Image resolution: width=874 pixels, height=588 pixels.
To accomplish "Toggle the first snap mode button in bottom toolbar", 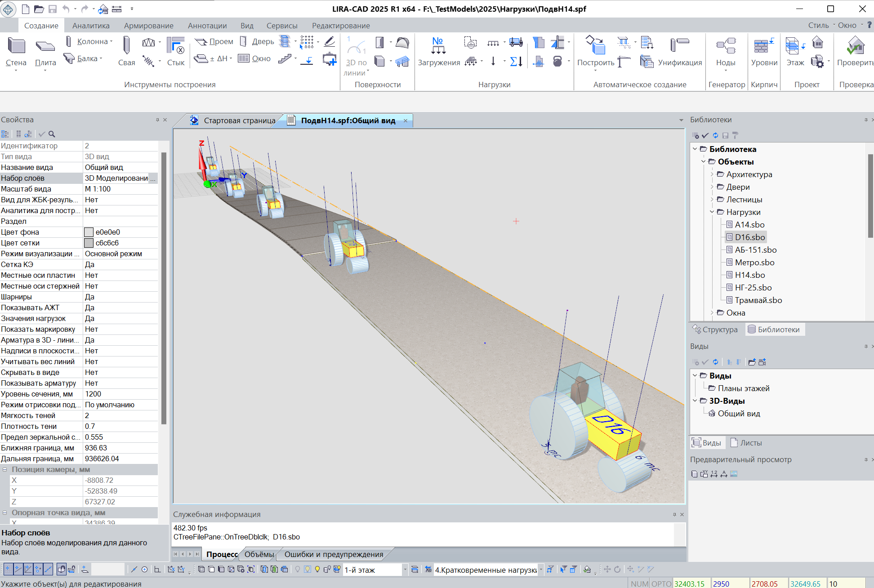I will (8, 570).
